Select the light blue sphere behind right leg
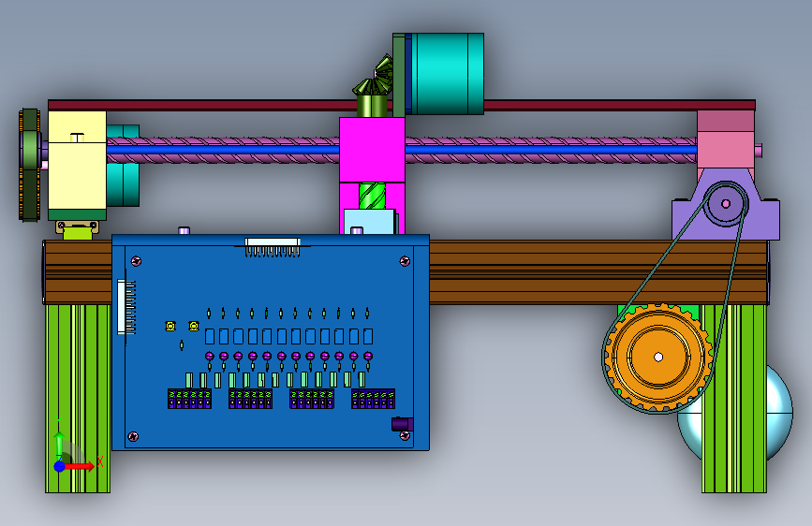 click(779, 415)
